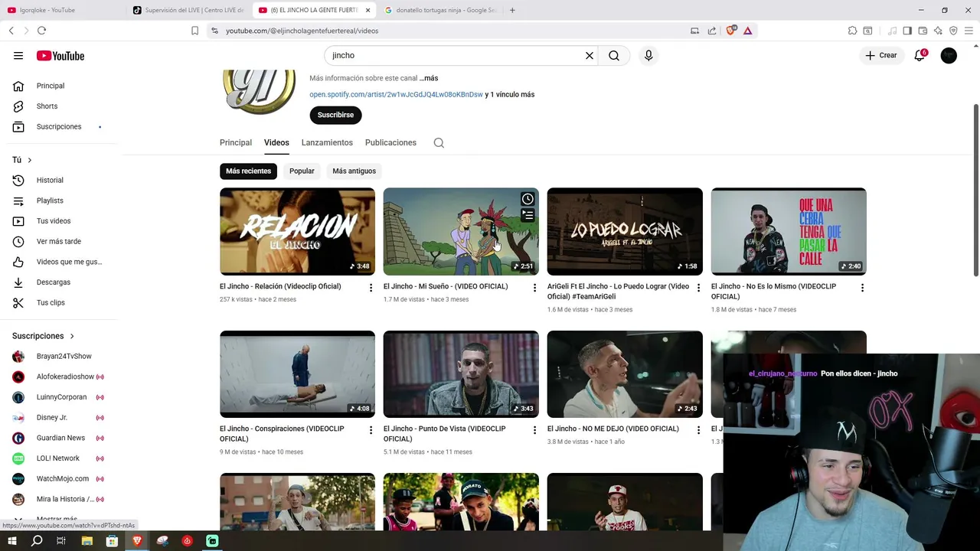Click the channel search magnifier icon
Screen dimensions: 980x551
coord(439,143)
